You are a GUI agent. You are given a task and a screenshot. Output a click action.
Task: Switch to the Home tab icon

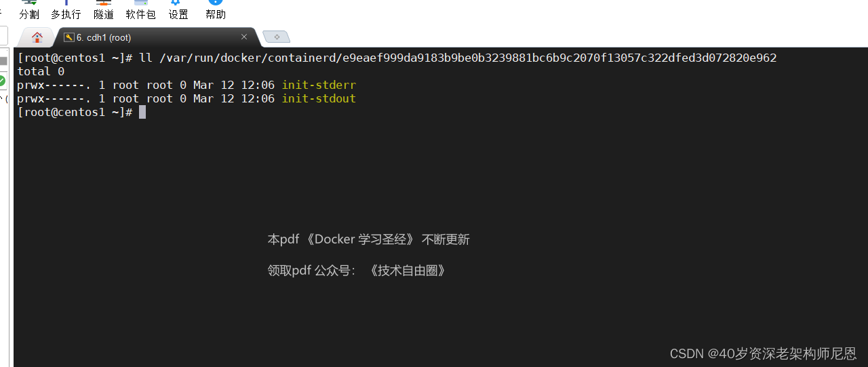[37, 37]
